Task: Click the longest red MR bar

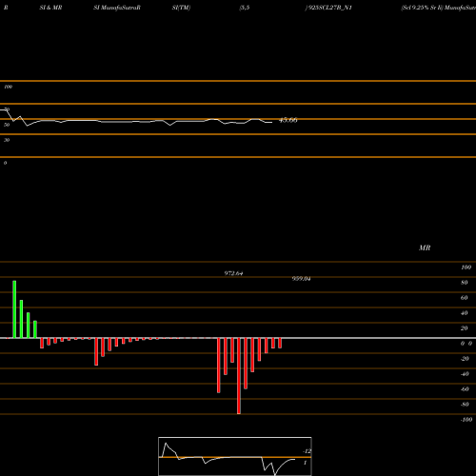Action: coord(239,376)
